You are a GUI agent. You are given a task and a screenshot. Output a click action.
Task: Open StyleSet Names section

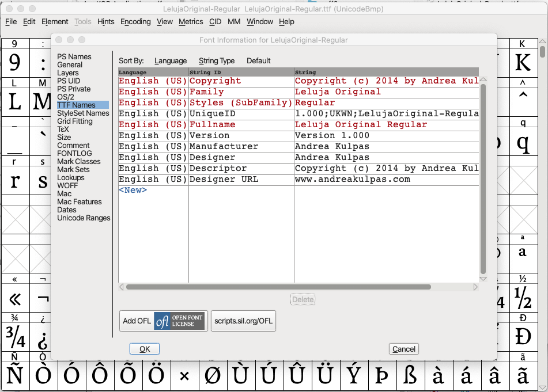pyautogui.click(x=83, y=113)
